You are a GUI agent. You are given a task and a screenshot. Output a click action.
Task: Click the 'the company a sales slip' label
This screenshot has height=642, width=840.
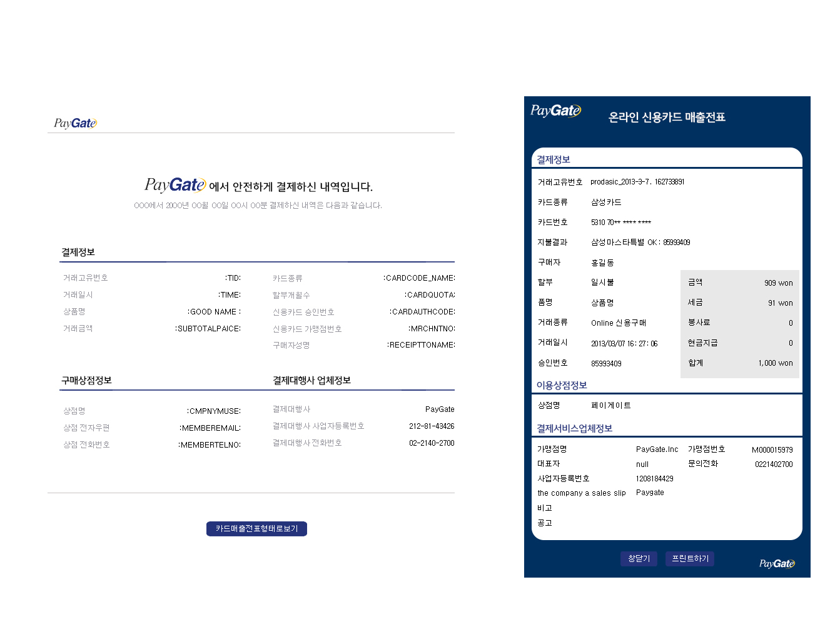tap(582, 493)
